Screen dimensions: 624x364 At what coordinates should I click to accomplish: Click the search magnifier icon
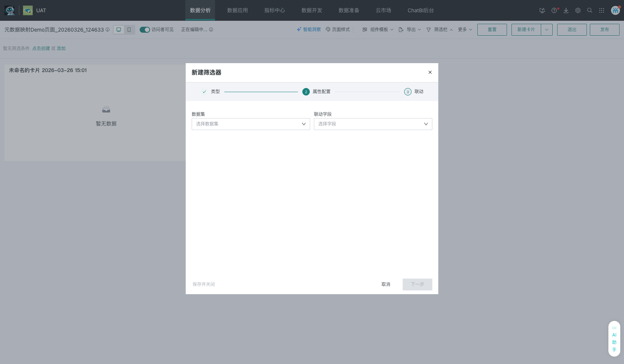click(x=589, y=10)
